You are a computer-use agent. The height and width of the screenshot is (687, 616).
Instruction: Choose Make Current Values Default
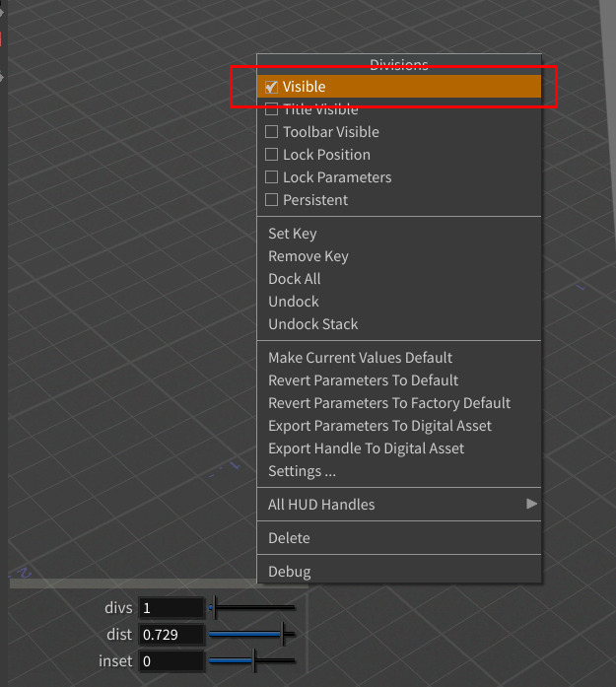pos(399,358)
